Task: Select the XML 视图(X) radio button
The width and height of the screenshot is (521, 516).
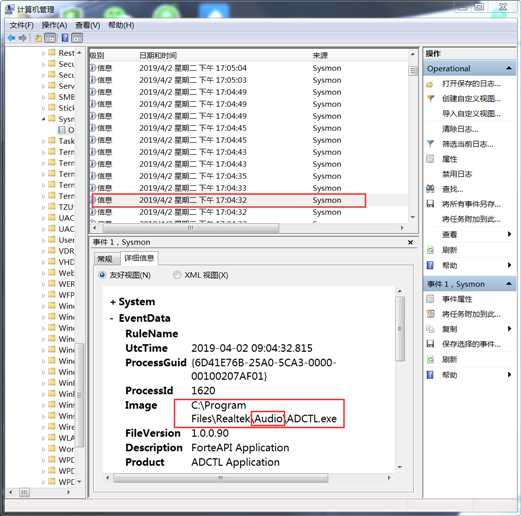Action: 177,275
